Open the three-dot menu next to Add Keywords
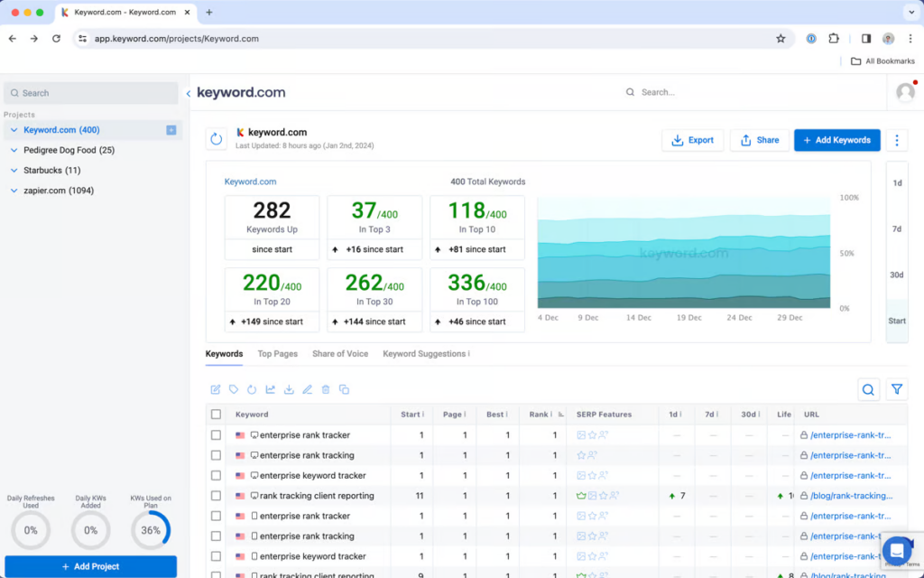This screenshot has height=578, width=924. tap(897, 140)
